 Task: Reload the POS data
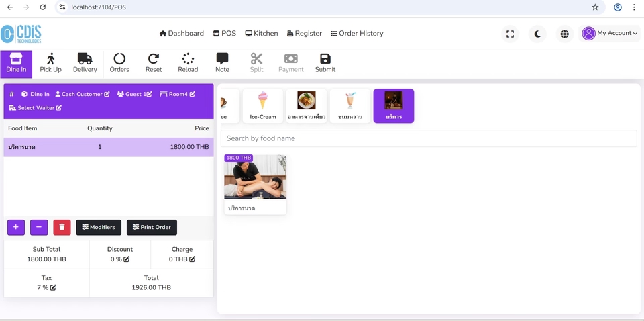click(188, 63)
